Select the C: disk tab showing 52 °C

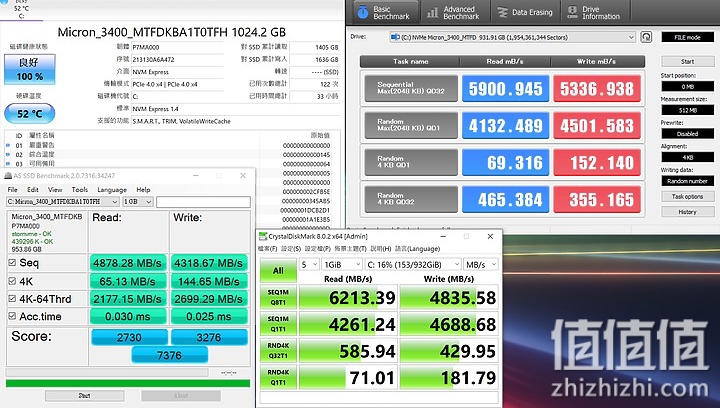[21, 9]
